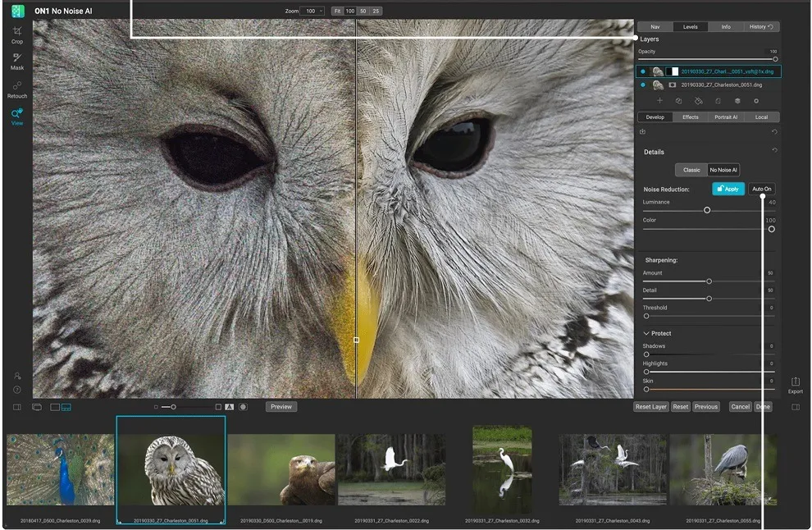This screenshot has width=812, height=530.
Task: Click reset-all arrow icon below Local tab
Action: click(774, 131)
